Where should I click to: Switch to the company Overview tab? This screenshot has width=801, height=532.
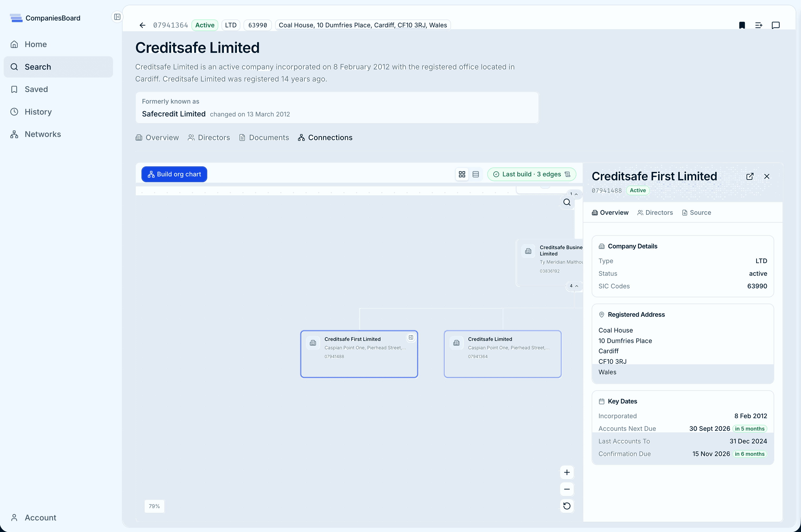(157, 137)
